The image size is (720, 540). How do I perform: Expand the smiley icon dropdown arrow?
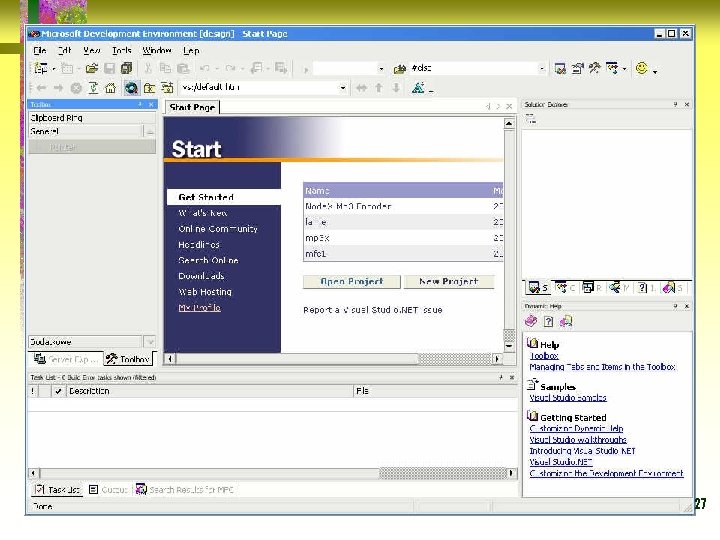click(655, 71)
